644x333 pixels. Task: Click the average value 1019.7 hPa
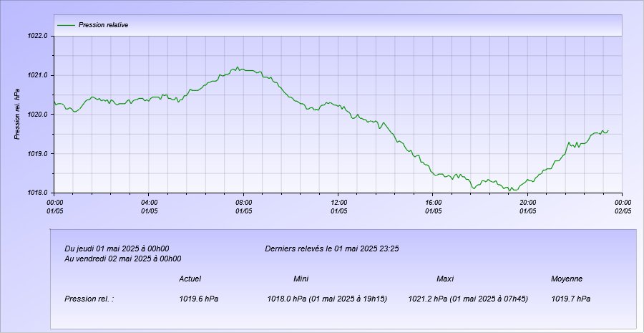[571, 299]
